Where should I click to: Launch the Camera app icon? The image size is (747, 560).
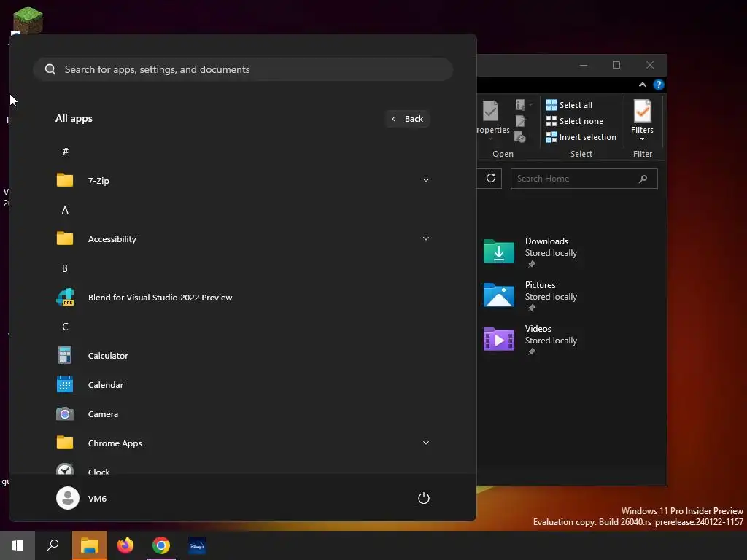click(65, 414)
